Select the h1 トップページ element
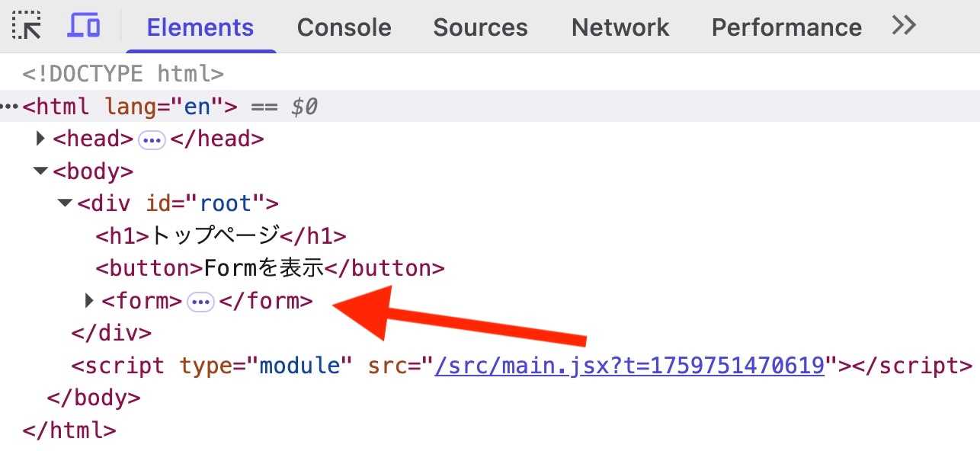 220,236
